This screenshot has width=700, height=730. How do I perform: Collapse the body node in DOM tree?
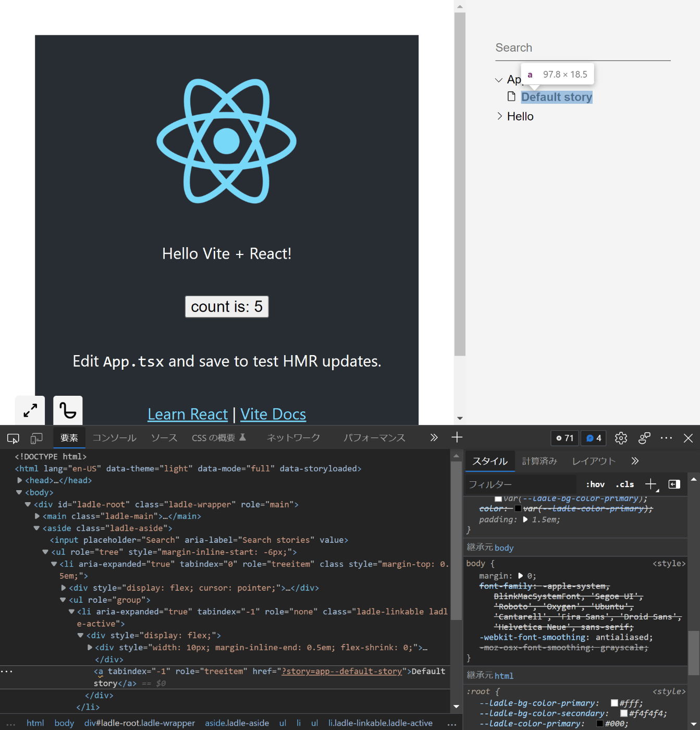tap(19, 492)
